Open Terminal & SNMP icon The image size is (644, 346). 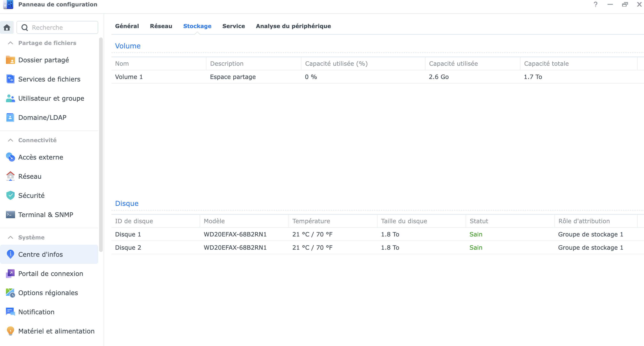coord(10,215)
